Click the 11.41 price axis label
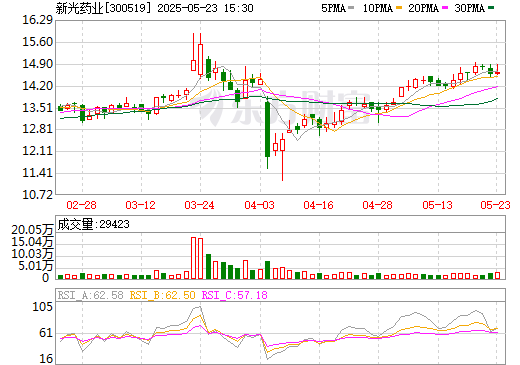 (x=37, y=173)
